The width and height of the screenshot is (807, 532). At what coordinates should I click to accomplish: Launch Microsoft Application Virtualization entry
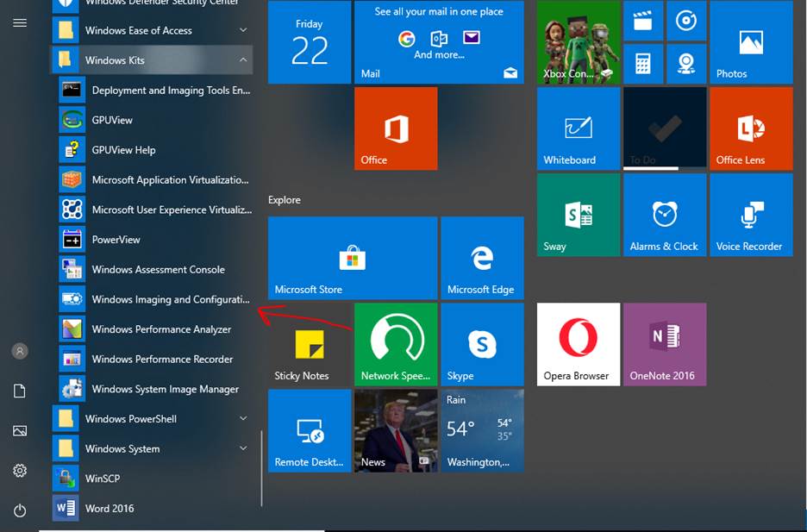click(155, 179)
